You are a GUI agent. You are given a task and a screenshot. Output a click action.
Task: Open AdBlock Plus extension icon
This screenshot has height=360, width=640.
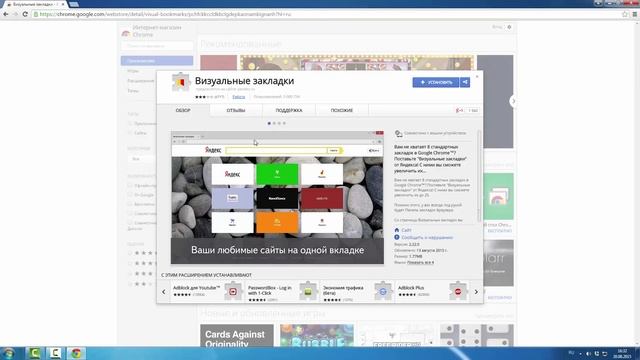coord(458,291)
